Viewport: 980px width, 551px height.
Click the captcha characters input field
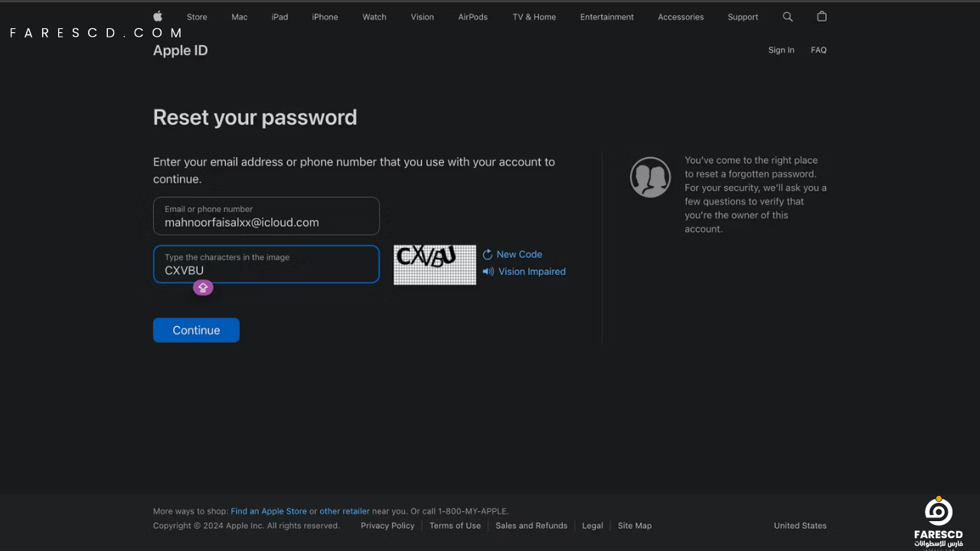266,264
